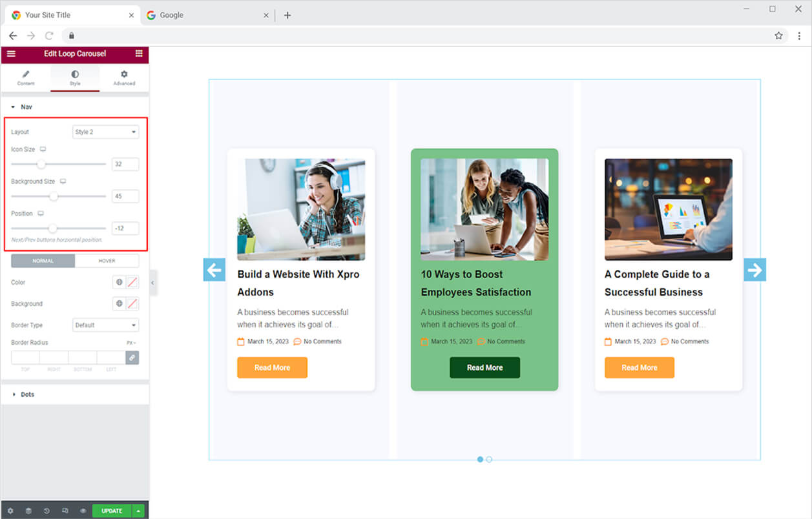812x519 pixels.
Task: Open page settings gear in footer
Action: coord(10,511)
